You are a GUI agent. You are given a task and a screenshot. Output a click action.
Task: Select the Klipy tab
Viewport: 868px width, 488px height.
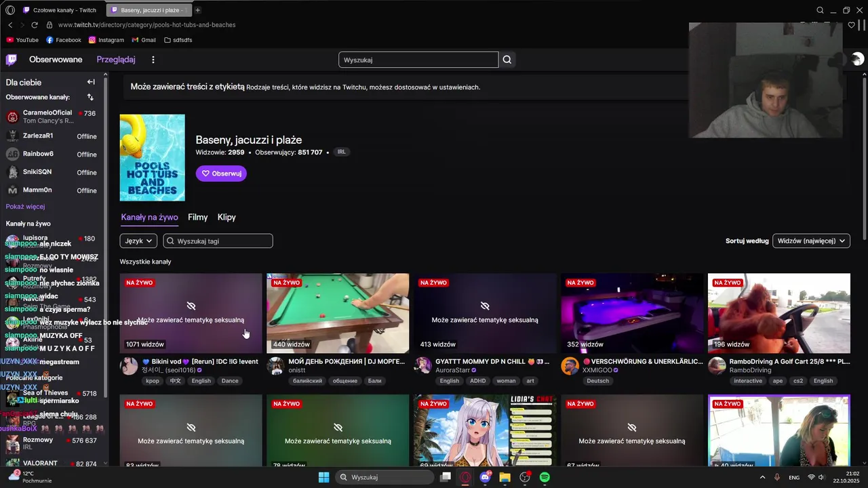point(226,218)
